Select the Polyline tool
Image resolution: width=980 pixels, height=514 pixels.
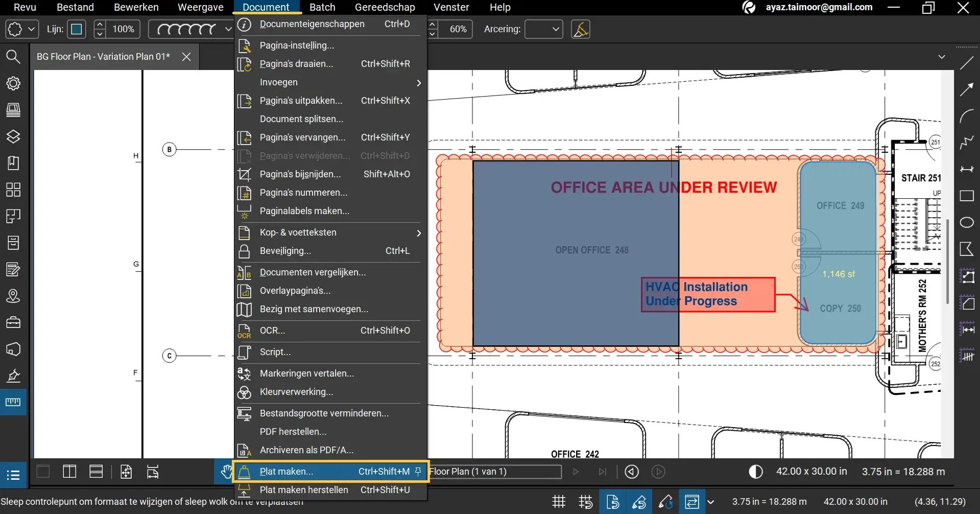(x=967, y=143)
